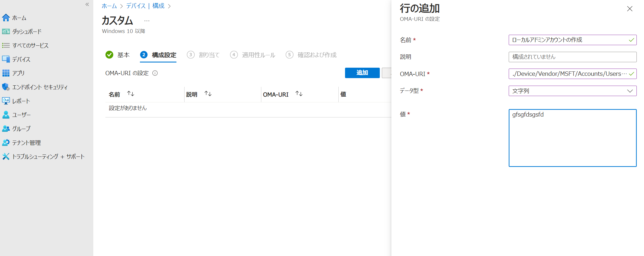
Task: Click the Endpoint Security shield icon
Action: tap(6, 87)
